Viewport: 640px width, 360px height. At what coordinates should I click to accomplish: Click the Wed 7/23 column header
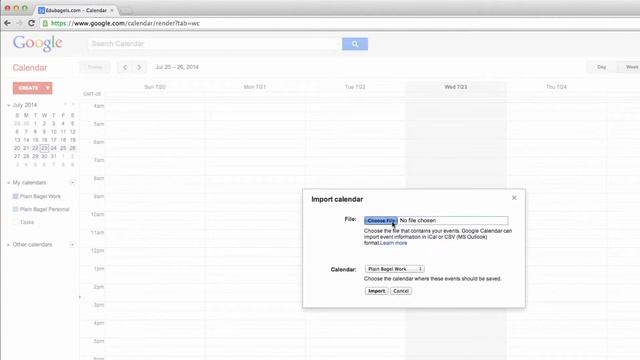[456, 87]
